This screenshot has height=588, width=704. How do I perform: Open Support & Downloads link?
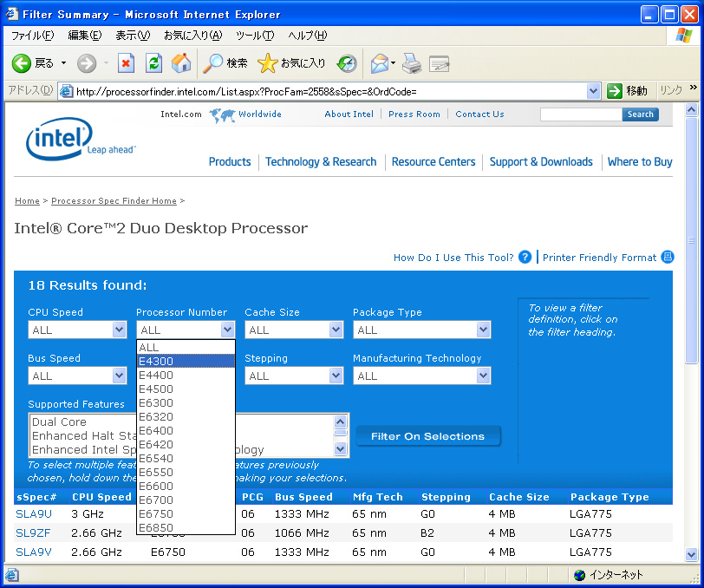(x=541, y=161)
